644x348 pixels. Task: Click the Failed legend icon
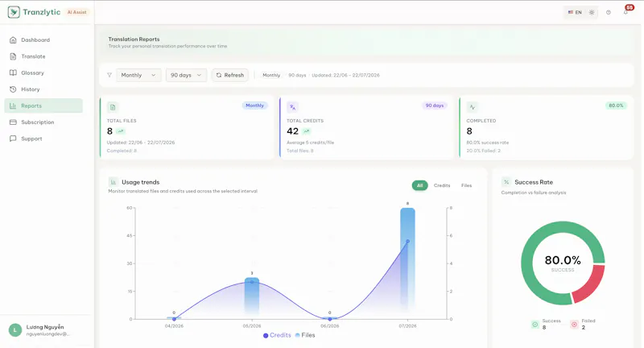[574, 325]
